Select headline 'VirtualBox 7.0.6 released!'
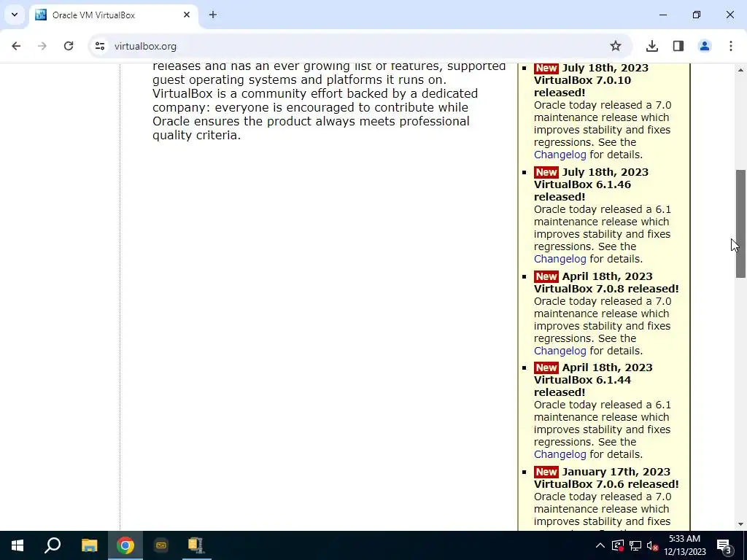This screenshot has width=747, height=560. pyautogui.click(x=606, y=484)
